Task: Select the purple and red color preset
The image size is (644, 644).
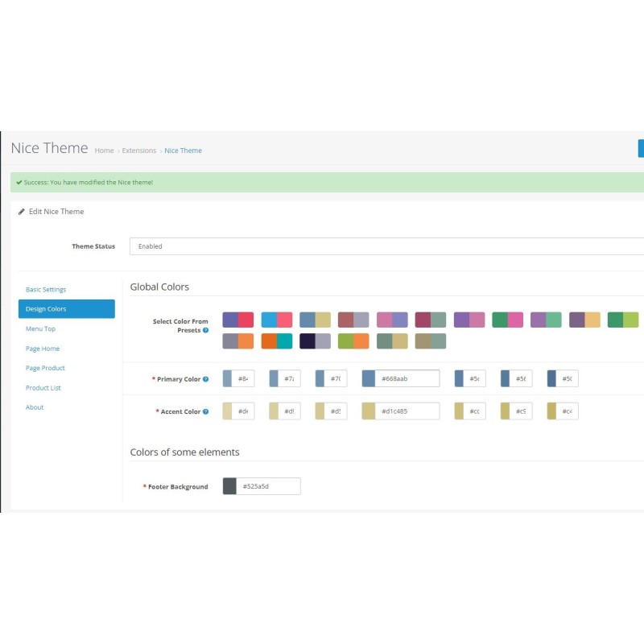Action: point(237,320)
